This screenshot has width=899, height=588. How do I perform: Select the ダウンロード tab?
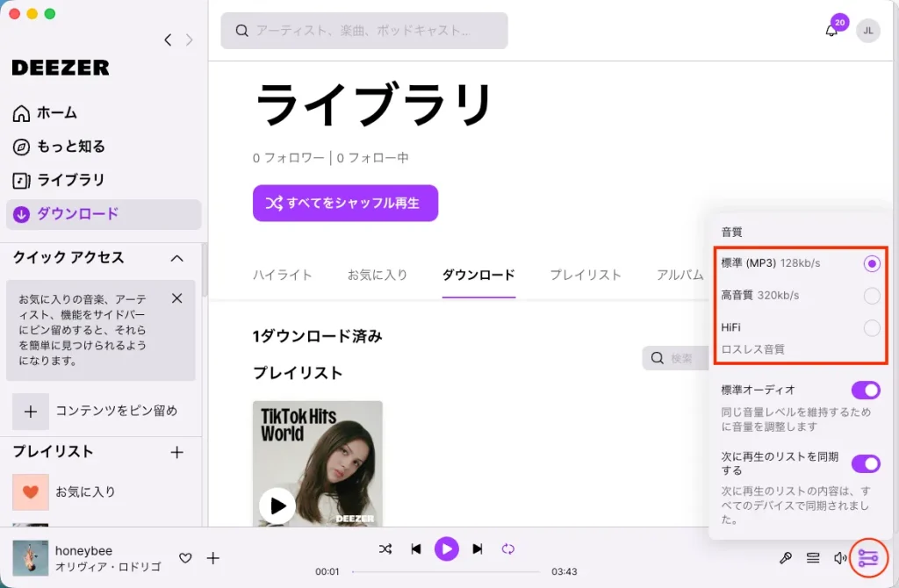(478, 275)
